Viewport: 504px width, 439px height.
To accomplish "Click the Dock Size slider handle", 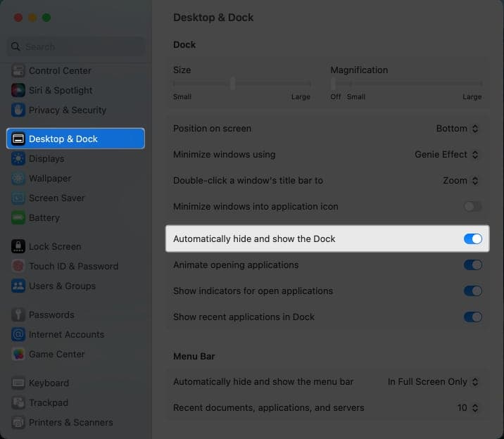I will 233,84.
